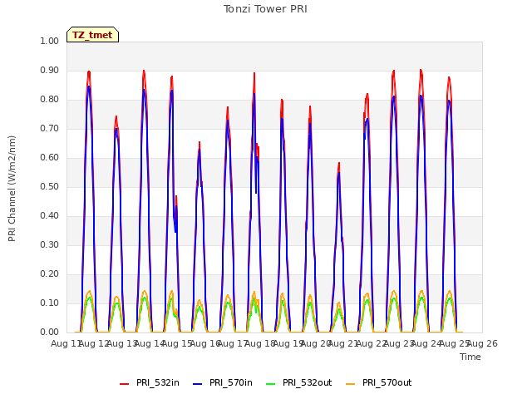Select the PRI_570in legend label
The width and height of the screenshot is (532, 399).
pos(231,382)
